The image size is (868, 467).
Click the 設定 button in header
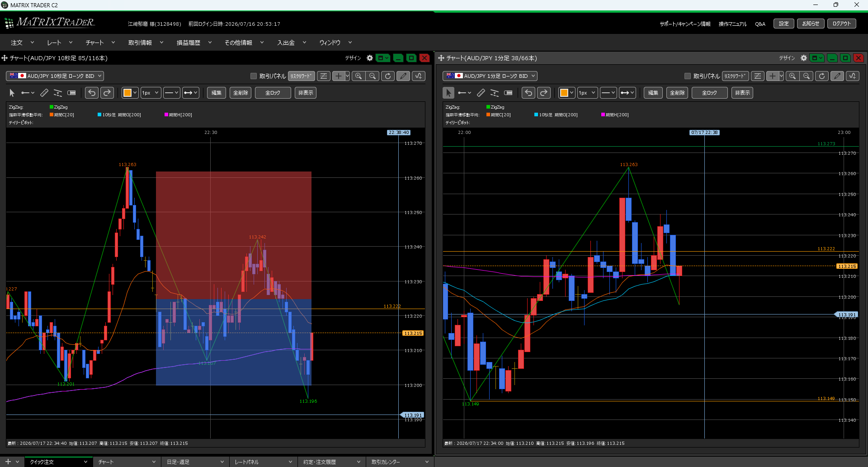click(784, 24)
